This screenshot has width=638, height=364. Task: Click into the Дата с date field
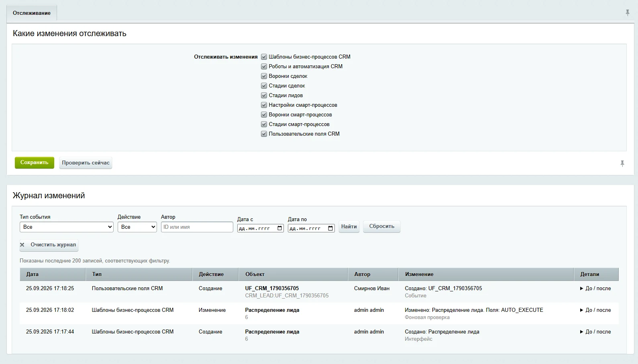point(261,228)
